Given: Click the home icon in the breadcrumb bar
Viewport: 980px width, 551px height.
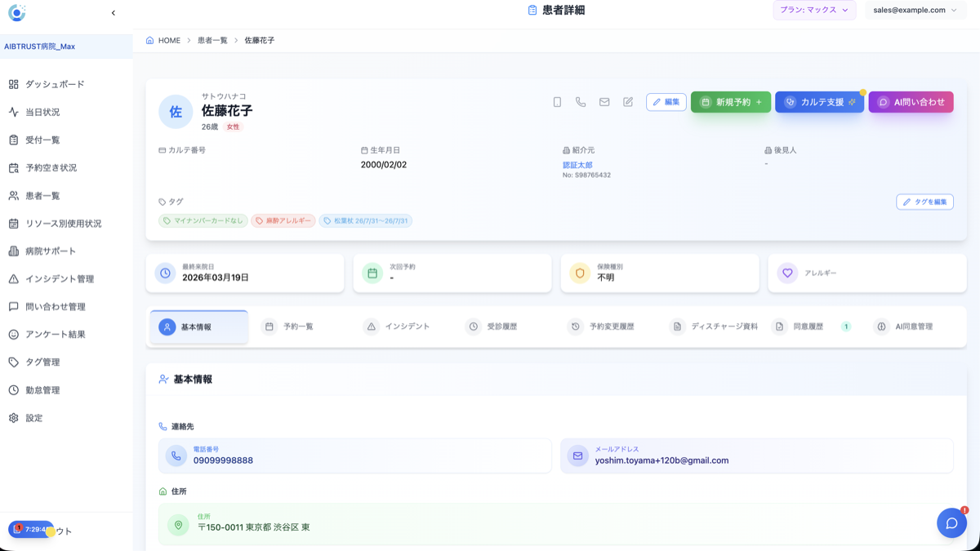Looking at the screenshot, I should tap(152, 39).
